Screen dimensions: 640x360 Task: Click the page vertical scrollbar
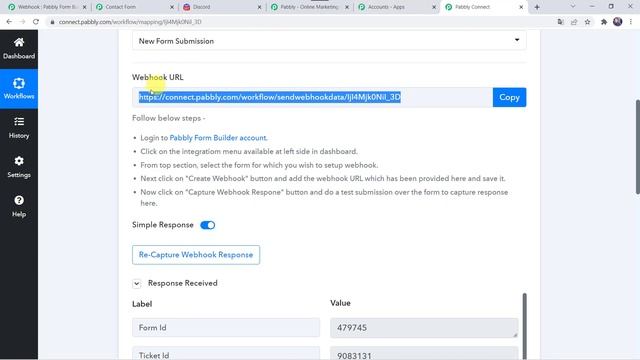click(x=637, y=147)
